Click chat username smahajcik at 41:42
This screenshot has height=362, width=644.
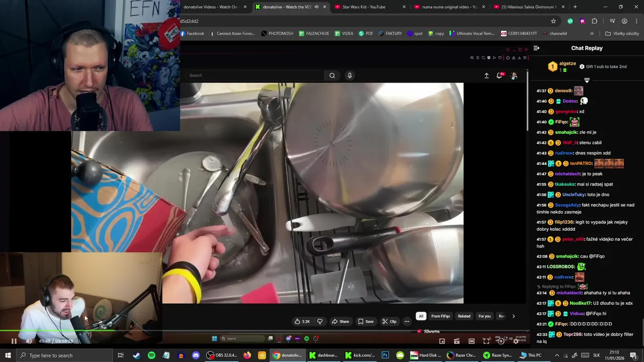click(x=566, y=132)
